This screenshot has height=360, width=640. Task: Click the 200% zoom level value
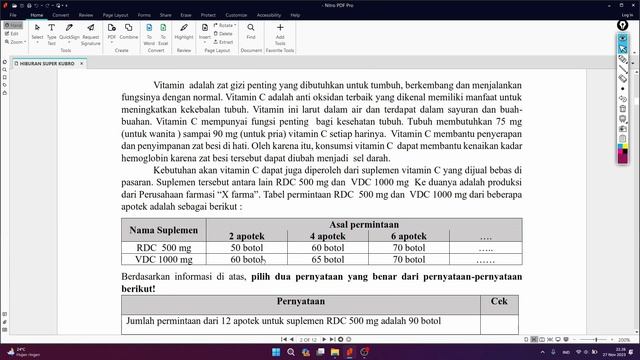[x=624, y=340]
